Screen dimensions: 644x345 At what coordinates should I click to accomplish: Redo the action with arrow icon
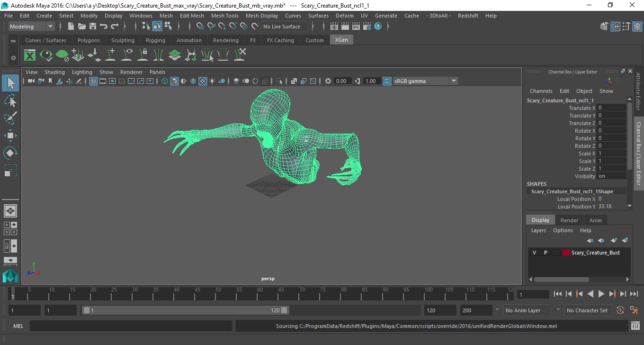(x=115, y=27)
